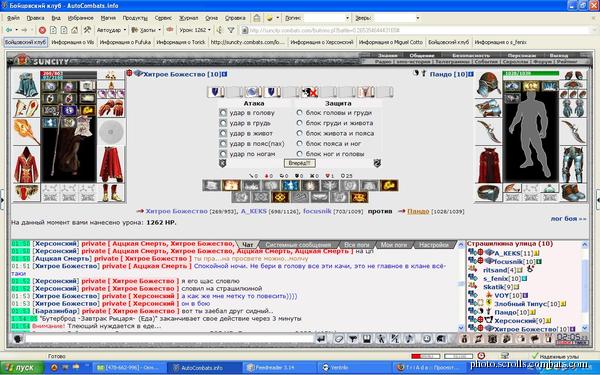Screen dimensions: 600x375
Task: Click the clock icon in the chat toolbar
Action: pyautogui.click(x=427, y=339)
